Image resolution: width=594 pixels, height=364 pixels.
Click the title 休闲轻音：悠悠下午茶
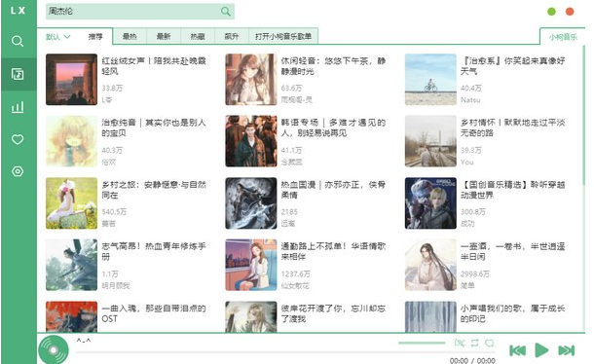pyautogui.click(x=333, y=66)
